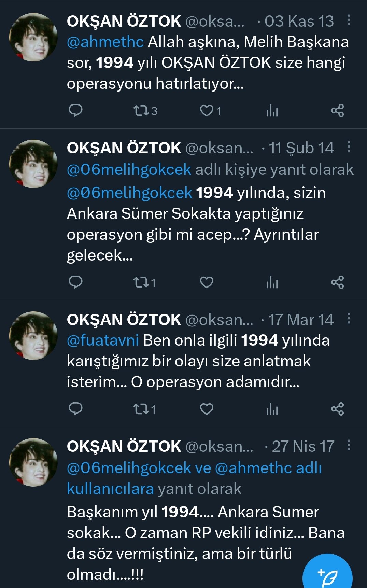The width and height of the screenshot is (367, 588).
Task: Reply to the 03 Kas 13 tweet
Action: [x=75, y=111]
